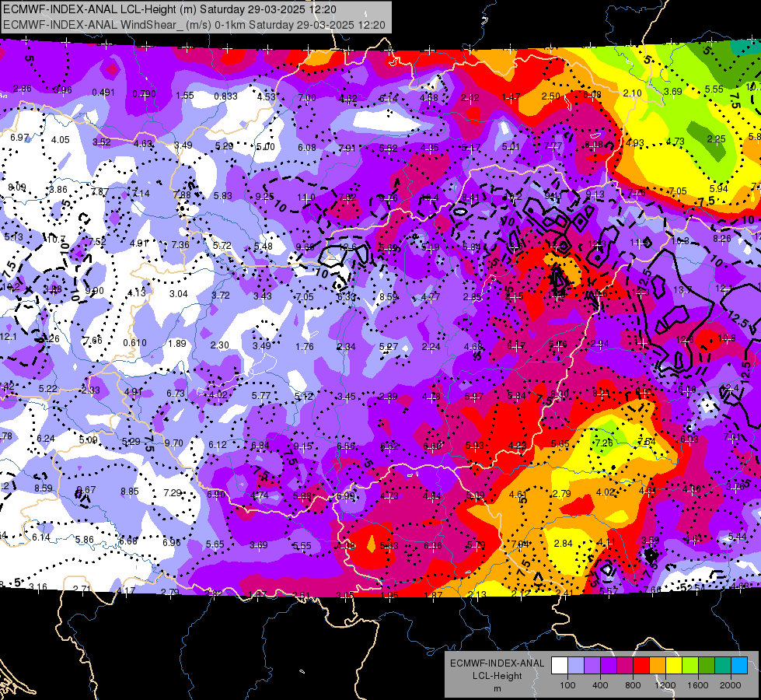Click the wind shear value 1.55
This screenshot has width=761, height=700.
[185, 95]
